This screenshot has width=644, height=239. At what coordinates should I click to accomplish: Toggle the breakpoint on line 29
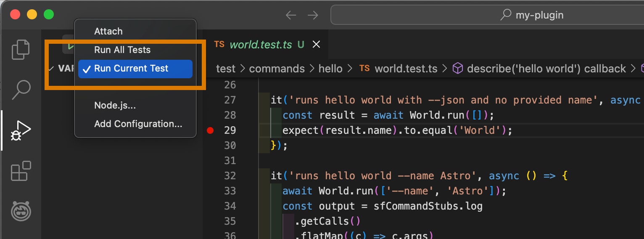click(x=211, y=130)
